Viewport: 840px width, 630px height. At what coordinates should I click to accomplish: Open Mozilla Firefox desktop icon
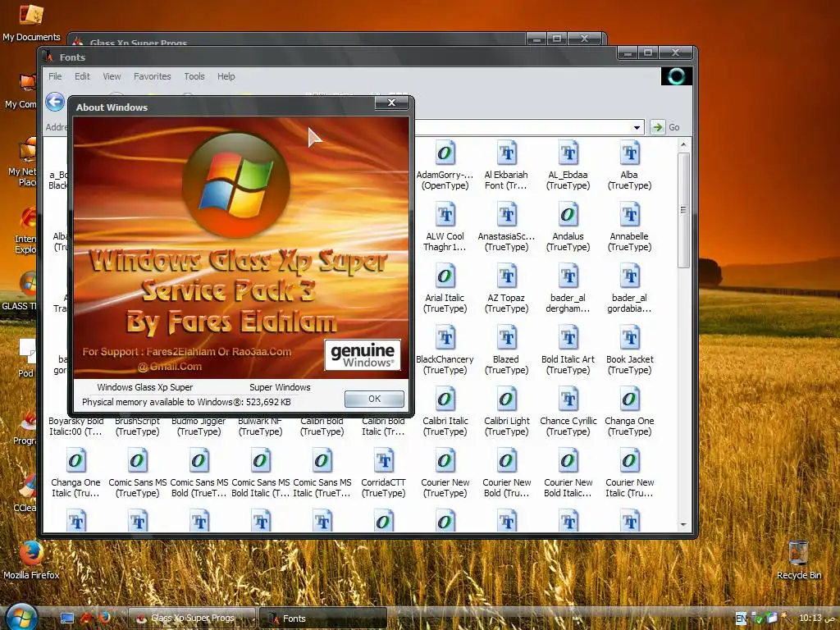31,560
